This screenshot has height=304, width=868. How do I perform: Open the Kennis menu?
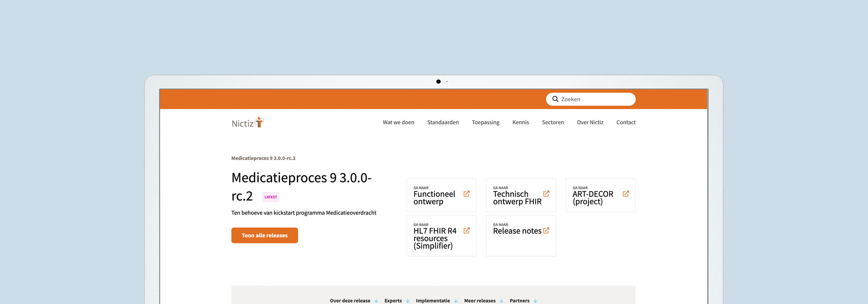click(521, 122)
